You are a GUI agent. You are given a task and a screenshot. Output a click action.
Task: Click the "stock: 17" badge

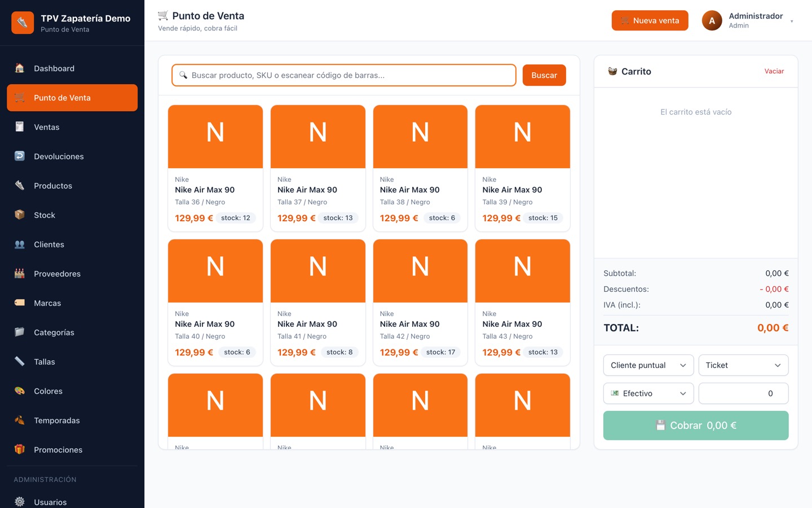(440, 352)
